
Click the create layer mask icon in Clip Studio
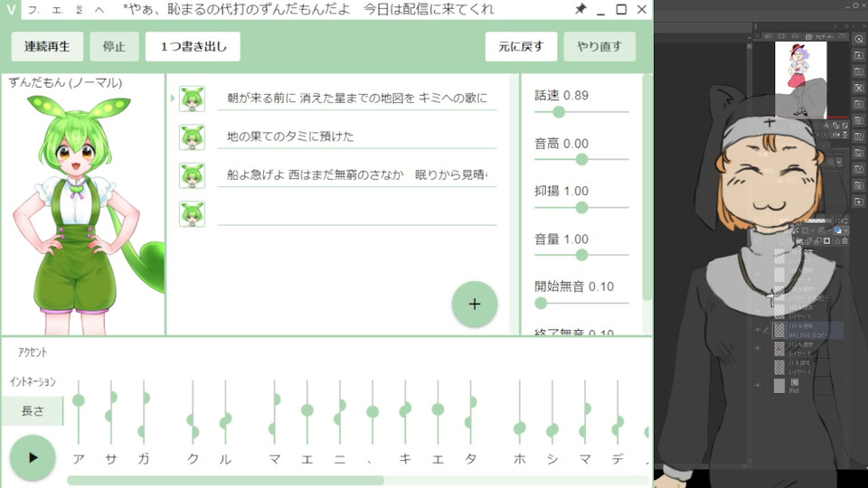tap(827, 241)
